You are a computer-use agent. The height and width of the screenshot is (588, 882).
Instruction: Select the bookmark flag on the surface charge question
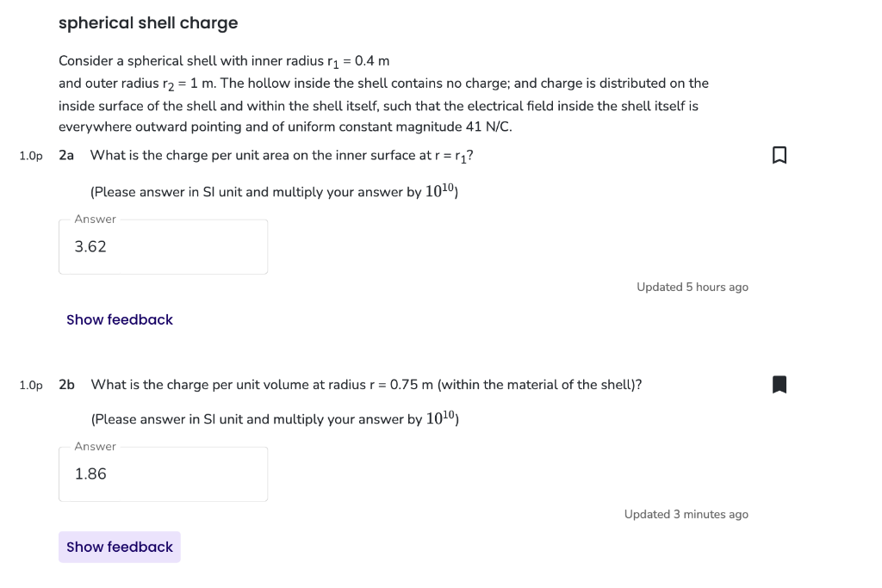780,155
